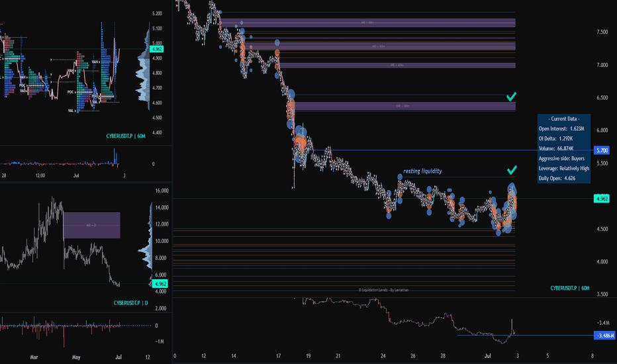Click 'Liquidation Levels - By Leviathan' indicator label

(x=384, y=290)
